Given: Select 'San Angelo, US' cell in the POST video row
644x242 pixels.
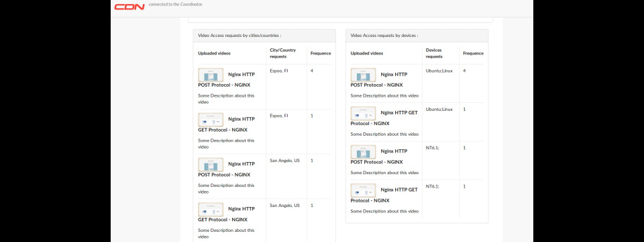Looking at the screenshot, I should [x=284, y=161].
